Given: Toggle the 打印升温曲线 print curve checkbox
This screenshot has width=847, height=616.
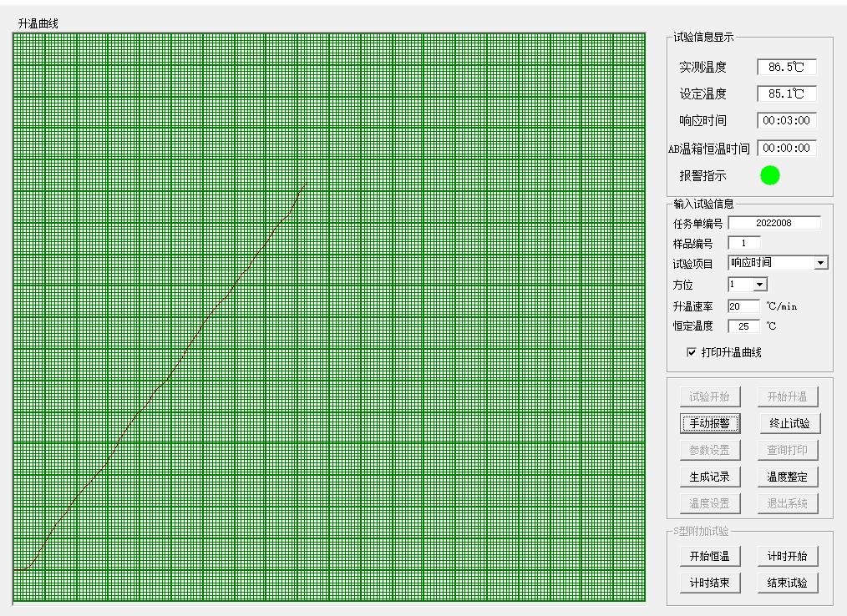Looking at the screenshot, I should click(x=691, y=352).
